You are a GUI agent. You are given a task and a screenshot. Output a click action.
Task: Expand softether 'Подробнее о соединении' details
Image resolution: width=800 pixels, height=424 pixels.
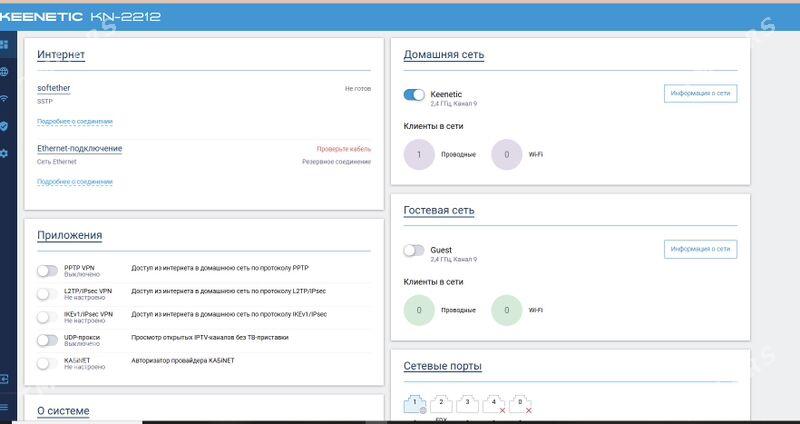75,121
